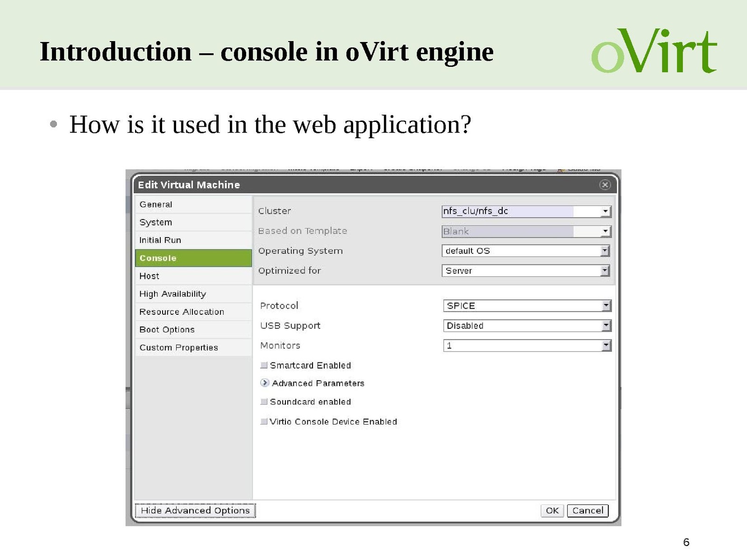Expand the Advanced Parameters section
The image size is (747, 560).
coord(265,383)
